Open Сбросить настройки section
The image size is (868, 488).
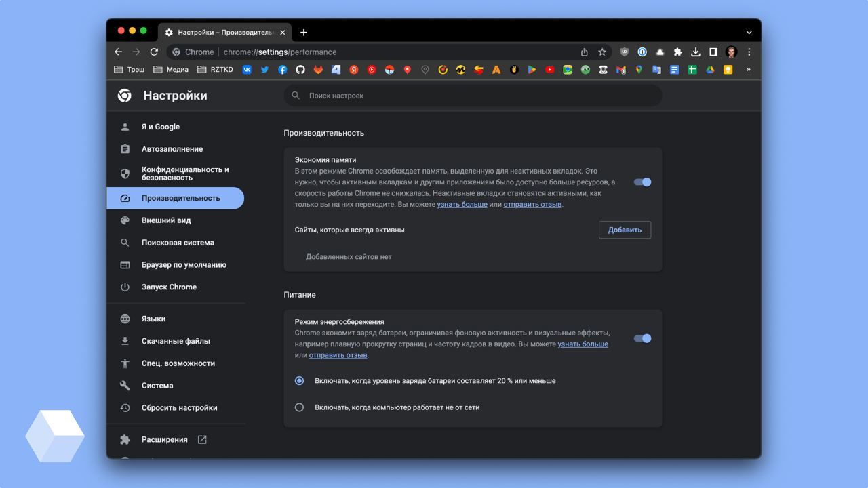175,408
